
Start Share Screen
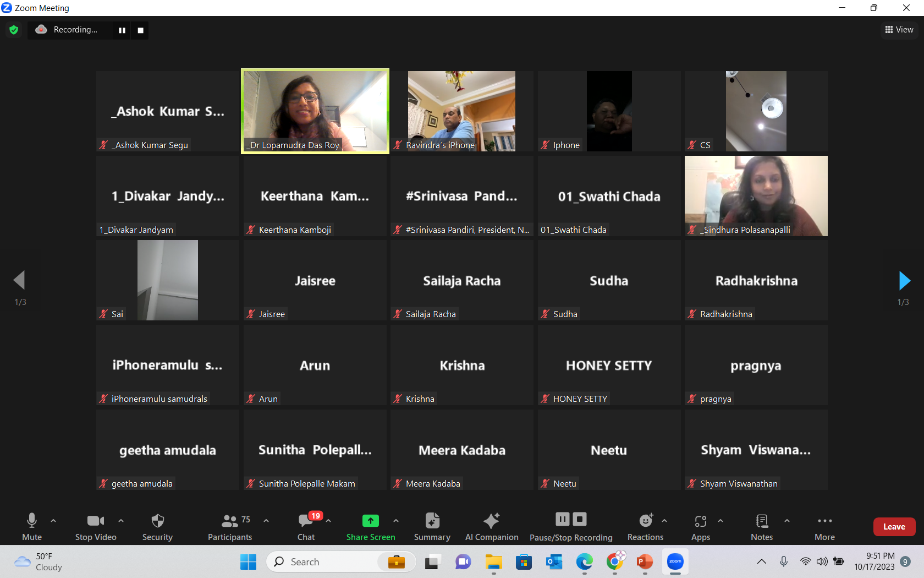pos(371,527)
